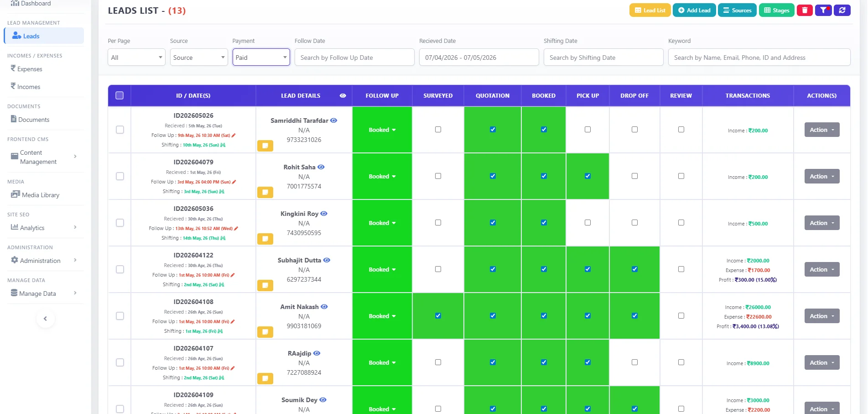Uncheck Drop Off for Subhajit Dutta

[x=634, y=269]
